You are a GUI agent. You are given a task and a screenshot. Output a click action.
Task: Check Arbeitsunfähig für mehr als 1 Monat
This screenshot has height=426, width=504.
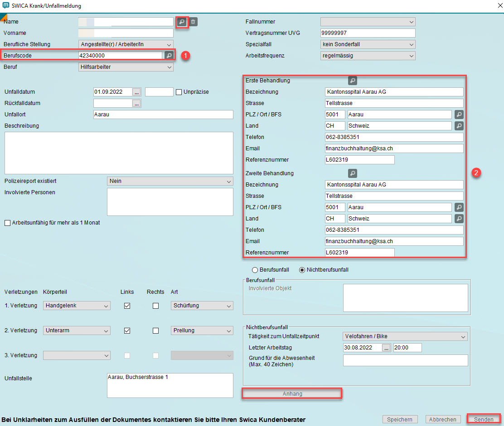7,223
